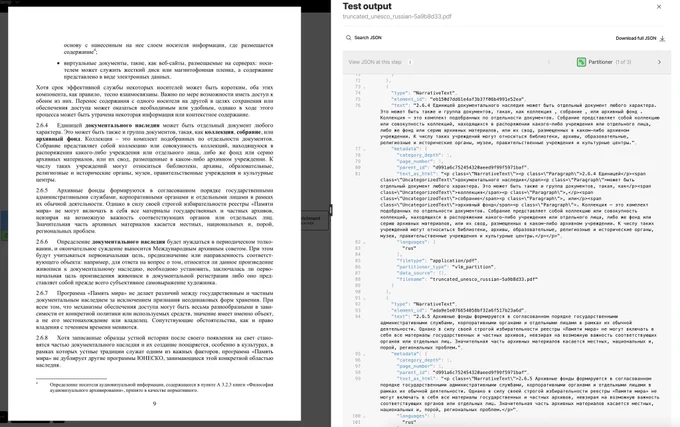Viewport: 680px width, 427px height.
Task: Click the (1 of 3) step counter
Action: click(x=624, y=62)
